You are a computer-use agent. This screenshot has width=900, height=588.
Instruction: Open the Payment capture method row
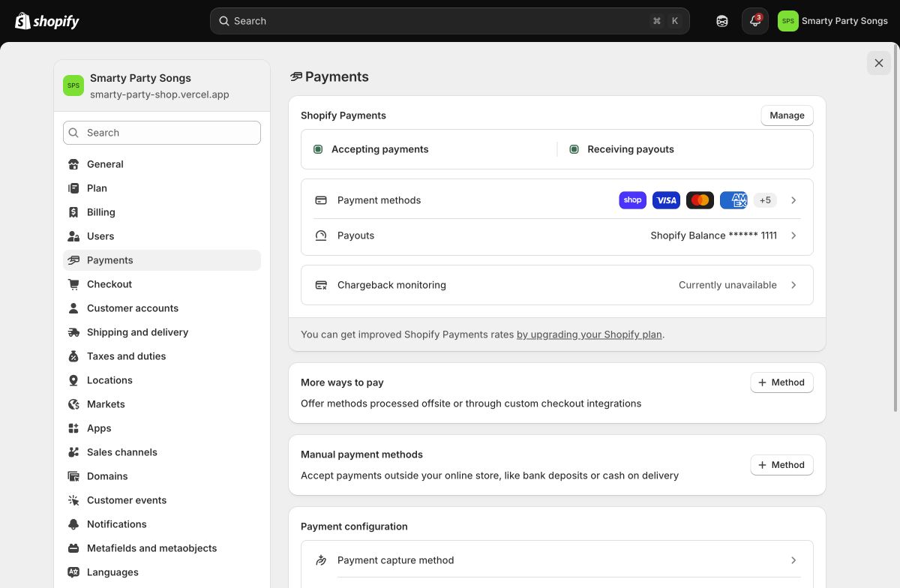[557, 560]
